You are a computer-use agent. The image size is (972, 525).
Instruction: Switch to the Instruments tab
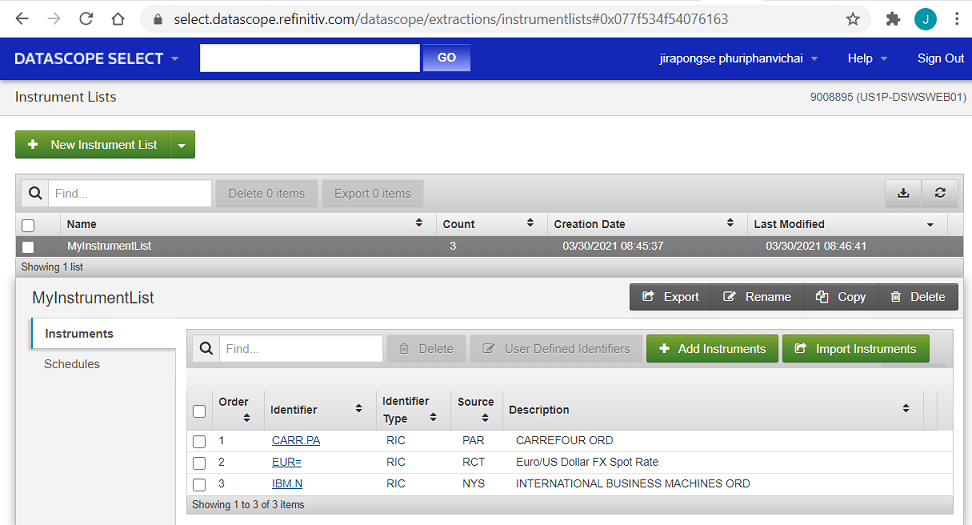(x=104, y=333)
